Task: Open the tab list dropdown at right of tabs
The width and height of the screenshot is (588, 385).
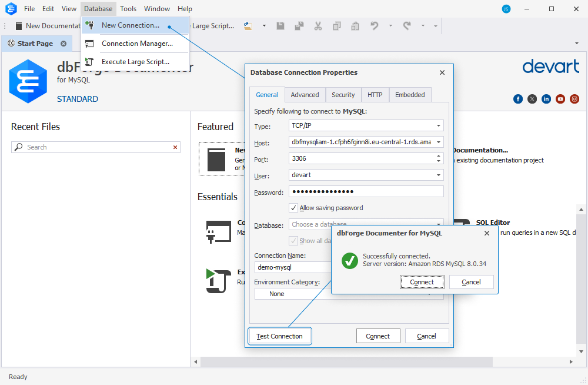Action: 577,43
